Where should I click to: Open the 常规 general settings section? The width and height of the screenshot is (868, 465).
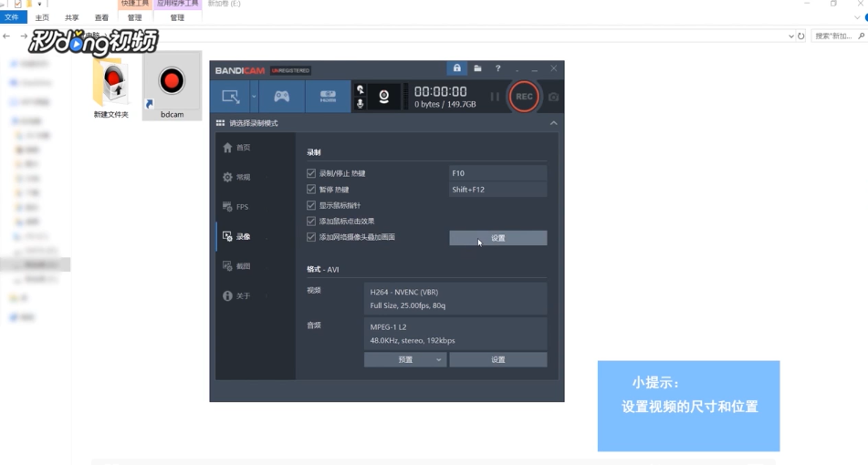(244, 177)
